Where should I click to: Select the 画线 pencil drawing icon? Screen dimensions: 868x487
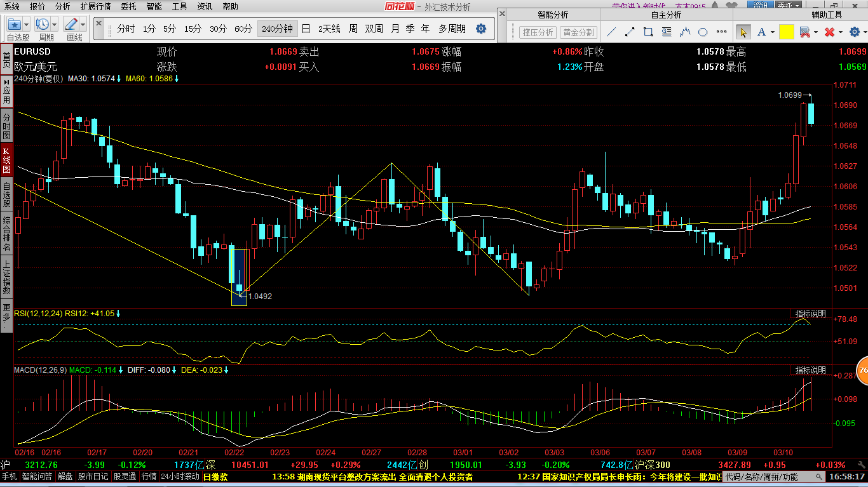point(71,24)
